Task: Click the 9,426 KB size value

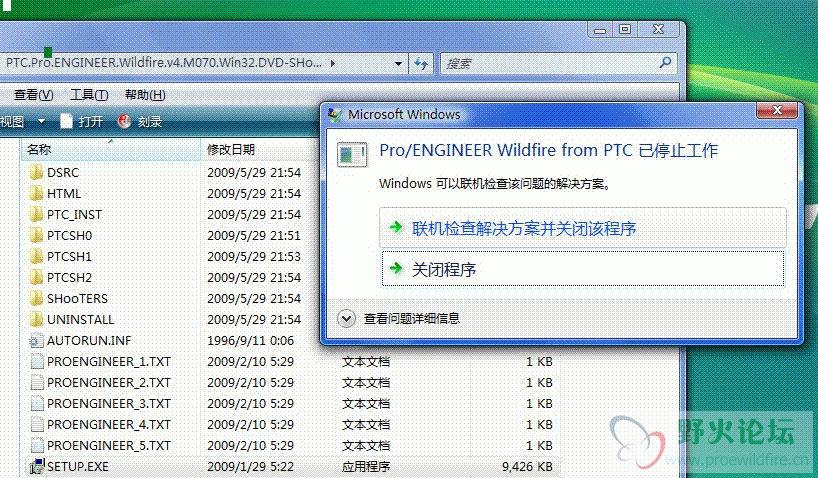Action: point(527,467)
